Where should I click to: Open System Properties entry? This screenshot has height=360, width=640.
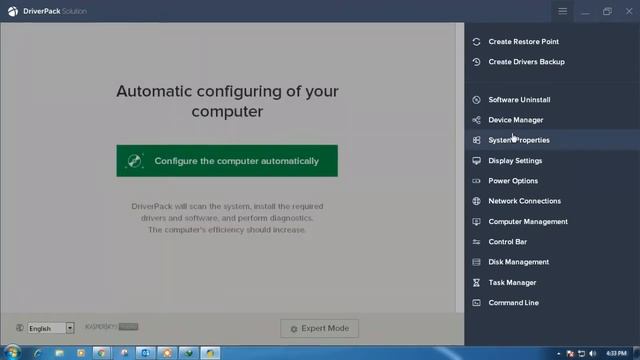552,140
